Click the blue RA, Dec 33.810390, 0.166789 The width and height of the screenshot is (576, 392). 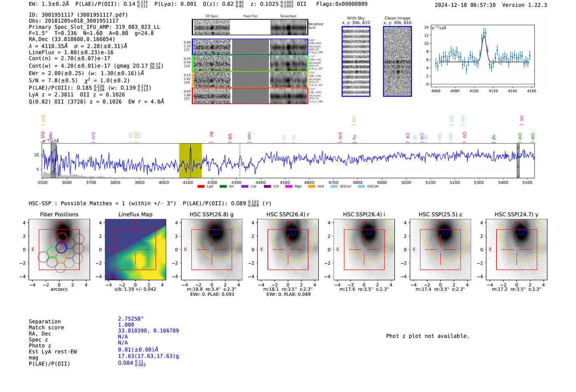[149, 331]
